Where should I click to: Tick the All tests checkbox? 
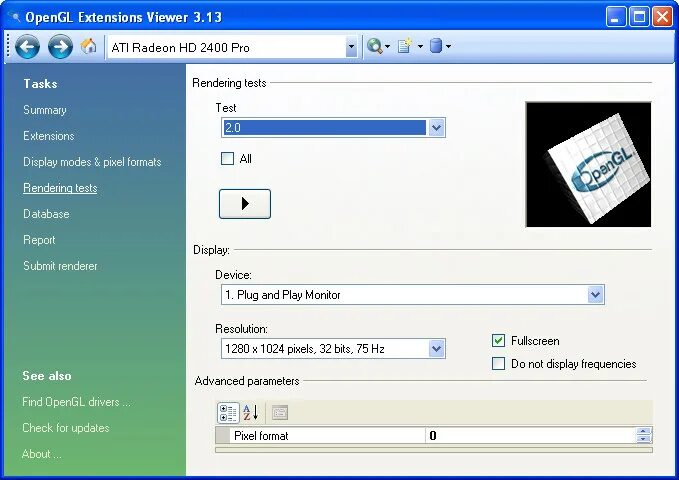click(x=227, y=159)
